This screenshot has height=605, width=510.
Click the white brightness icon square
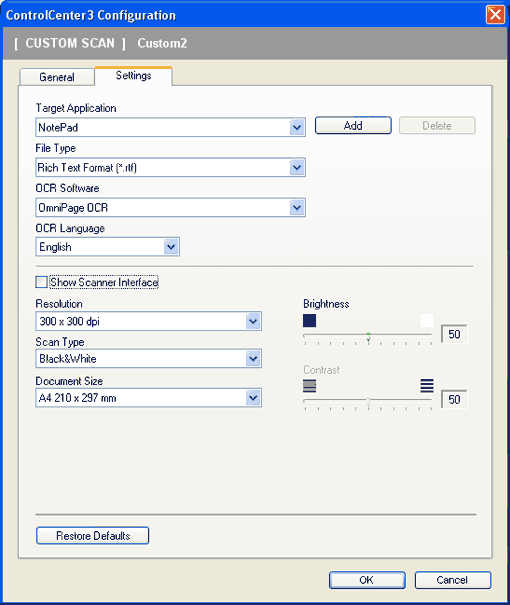pyautogui.click(x=427, y=321)
